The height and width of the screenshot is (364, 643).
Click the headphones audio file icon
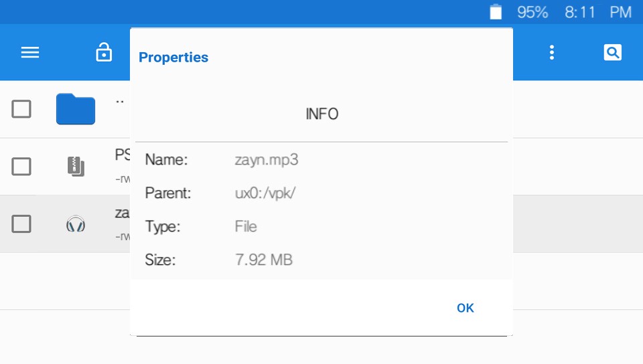[x=76, y=224]
